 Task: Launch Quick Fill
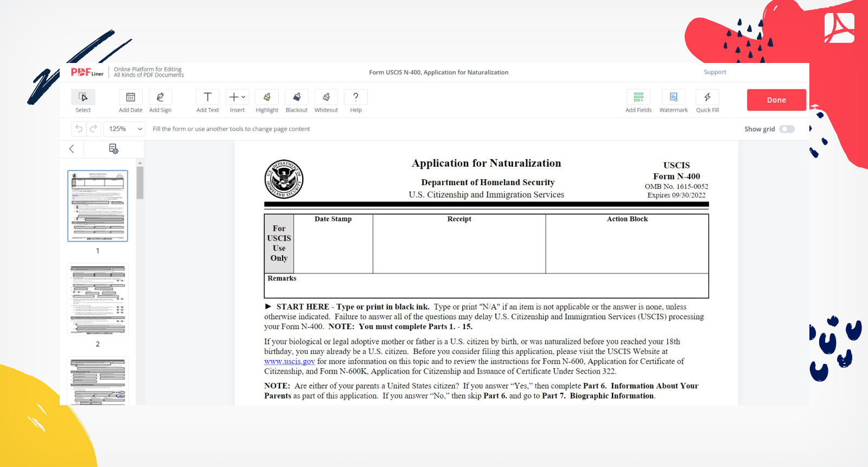click(x=707, y=101)
